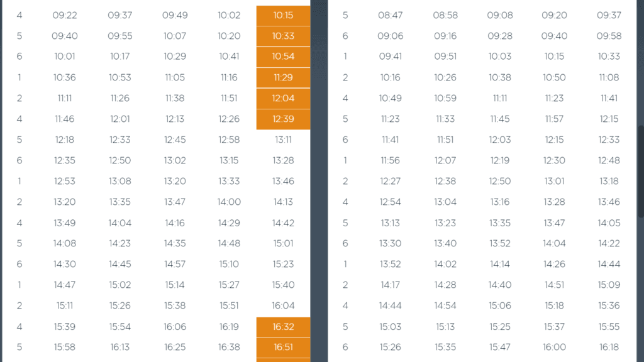Click the 09:22 departure time
The height and width of the screenshot is (362, 644).
(x=65, y=16)
